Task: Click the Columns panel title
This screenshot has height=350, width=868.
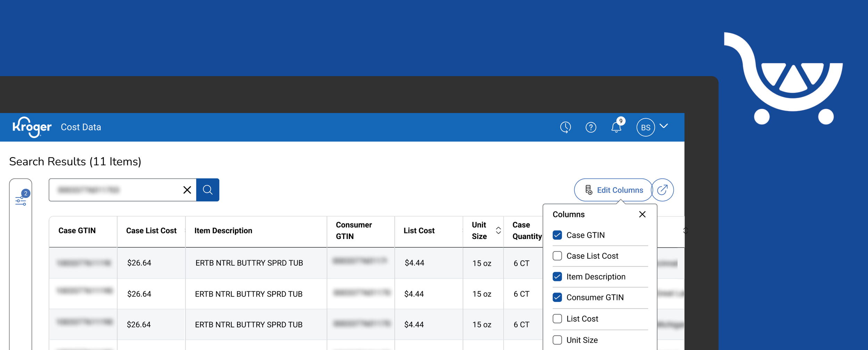Action: click(x=569, y=214)
